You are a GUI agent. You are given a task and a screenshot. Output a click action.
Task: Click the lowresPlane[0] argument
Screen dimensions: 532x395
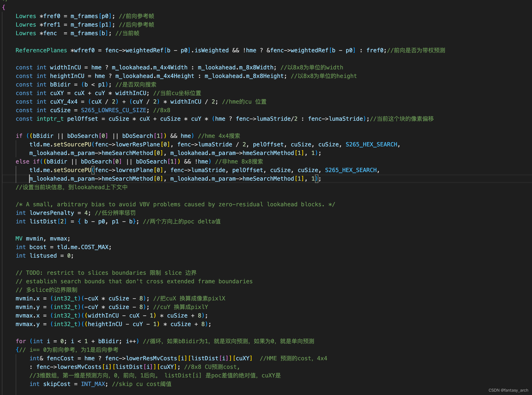coord(139,170)
